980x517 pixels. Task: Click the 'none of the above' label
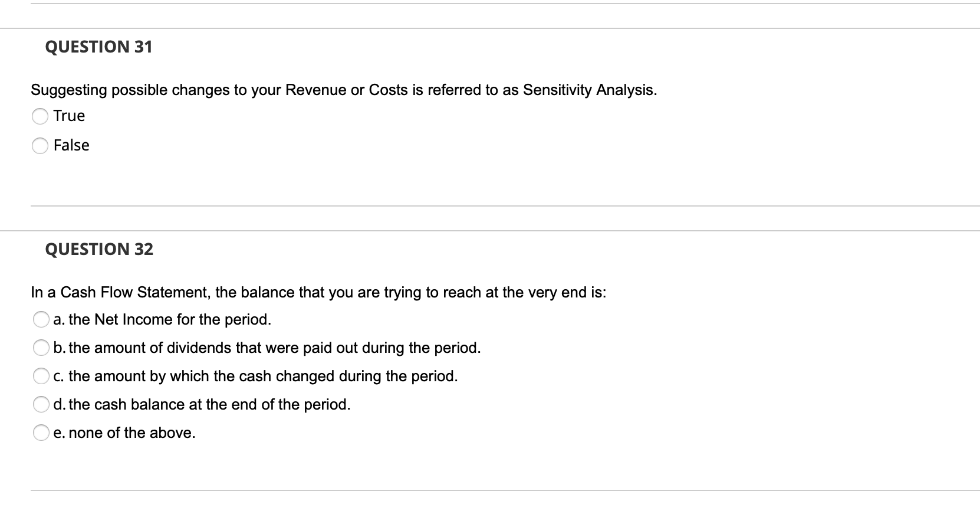124,433
